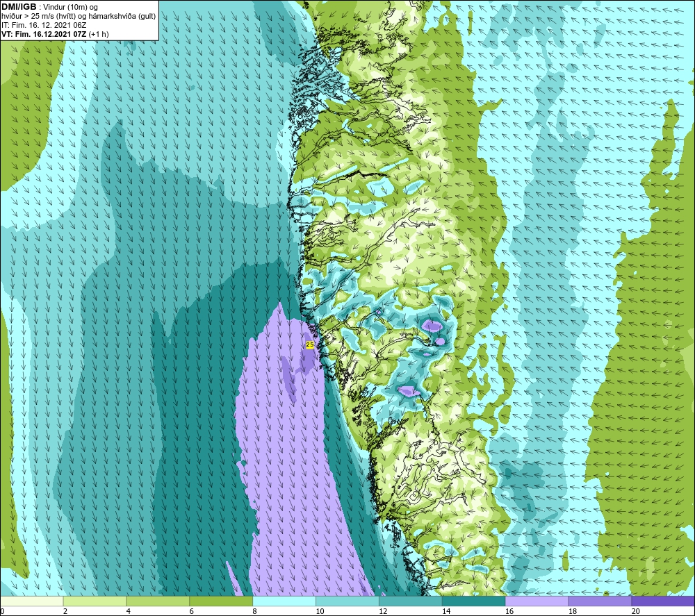695x616 pixels.
Task: Click the scale label '2'
Action: (65, 611)
